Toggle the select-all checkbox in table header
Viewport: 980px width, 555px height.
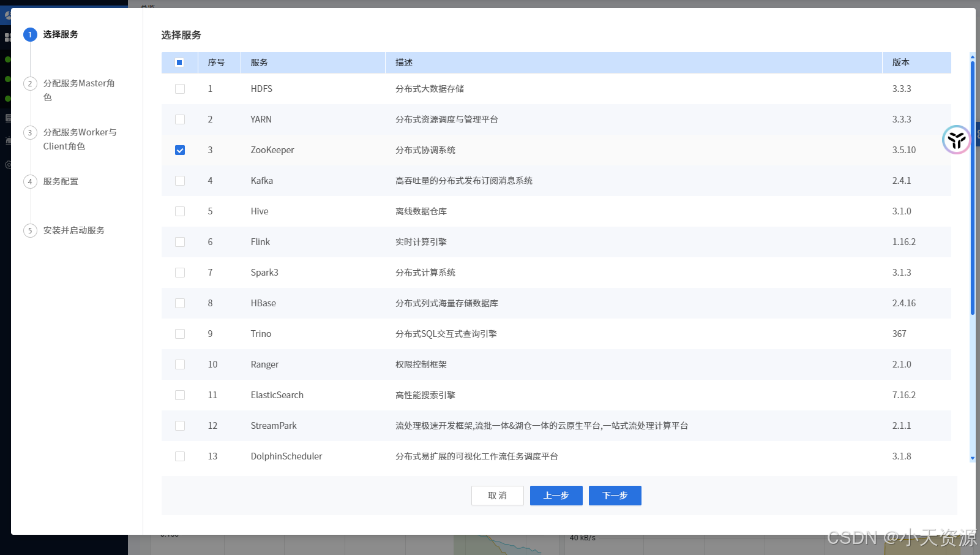click(179, 62)
